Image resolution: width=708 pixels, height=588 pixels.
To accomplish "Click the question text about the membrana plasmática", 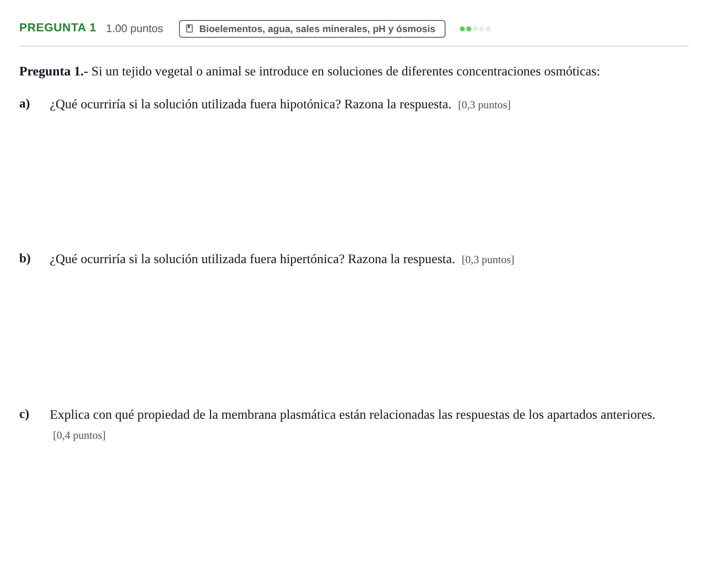I will coord(352,415).
